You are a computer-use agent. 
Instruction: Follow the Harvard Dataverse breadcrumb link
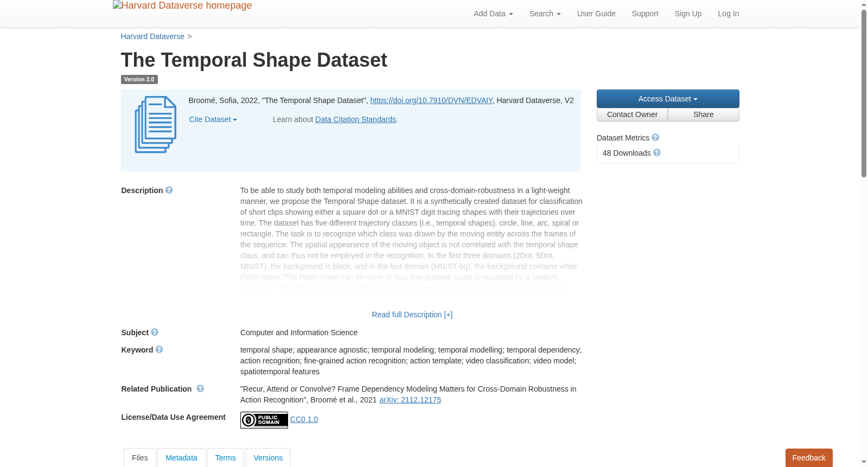tap(152, 36)
